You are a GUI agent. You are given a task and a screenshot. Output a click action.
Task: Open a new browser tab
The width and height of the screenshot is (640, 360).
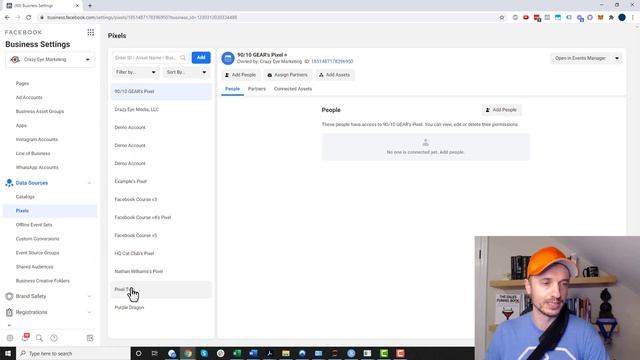point(90,6)
